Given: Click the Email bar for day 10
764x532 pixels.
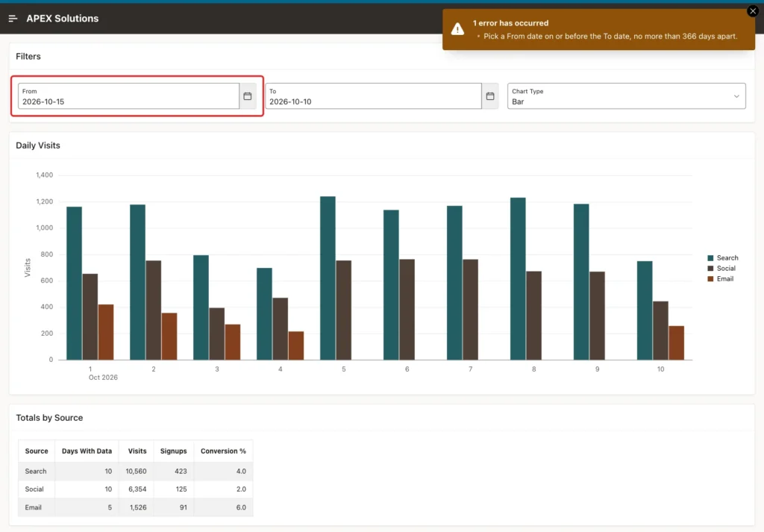Looking at the screenshot, I should click(676, 343).
